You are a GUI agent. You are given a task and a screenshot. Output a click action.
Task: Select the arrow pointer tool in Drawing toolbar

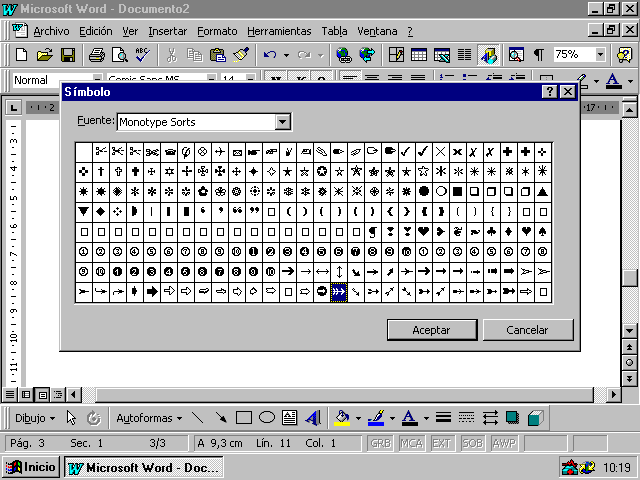point(71,418)
